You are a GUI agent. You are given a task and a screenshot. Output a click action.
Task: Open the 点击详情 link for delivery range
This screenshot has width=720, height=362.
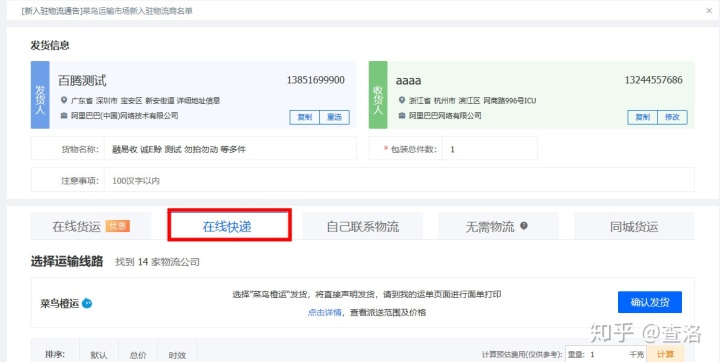pos(324,312)
